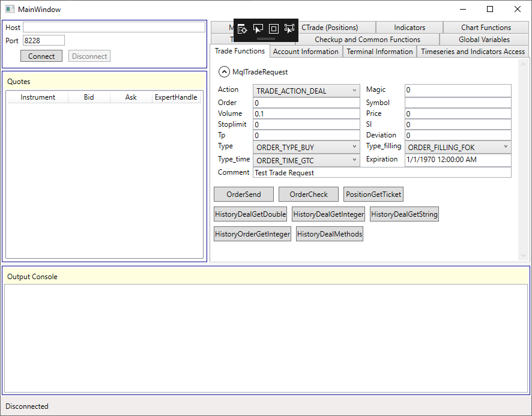Screen dimensions: 532x416
Task: Open Live Visual Tree debug icon
Action: [243, 29]
